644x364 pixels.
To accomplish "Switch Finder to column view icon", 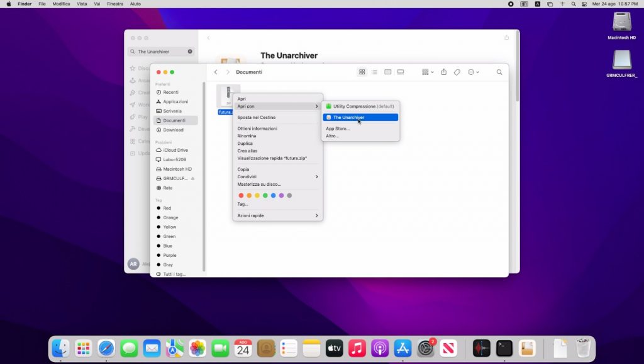I will click(387, 72).
